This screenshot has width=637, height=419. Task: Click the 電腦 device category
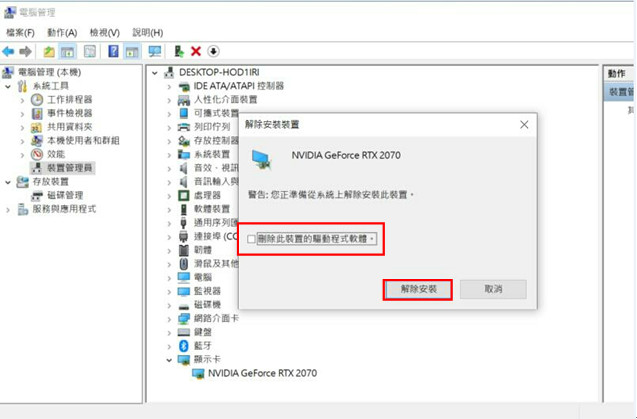coord(203,277)
